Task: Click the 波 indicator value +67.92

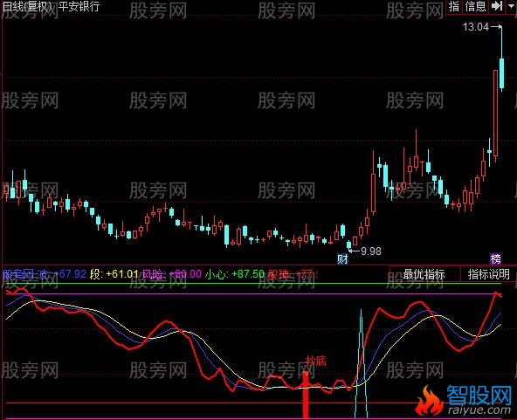Action: pos(70,274)
